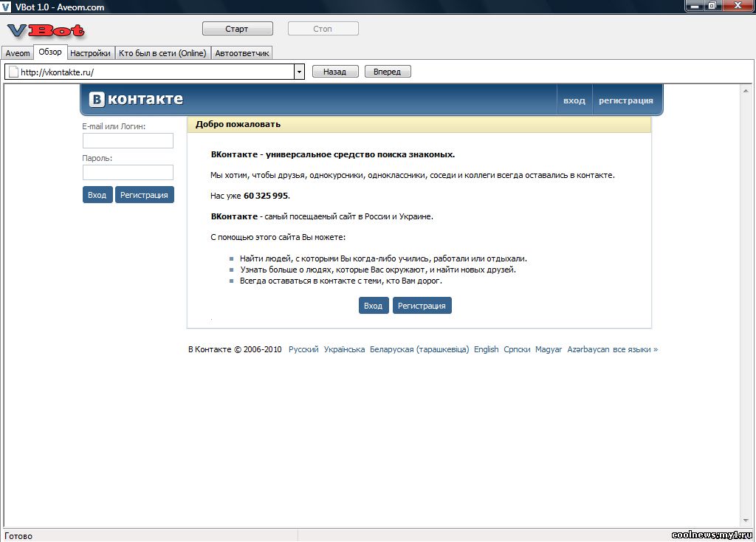The image size is (756, 542).
Task: Go back with the Назад button
Action: (335, 72)
